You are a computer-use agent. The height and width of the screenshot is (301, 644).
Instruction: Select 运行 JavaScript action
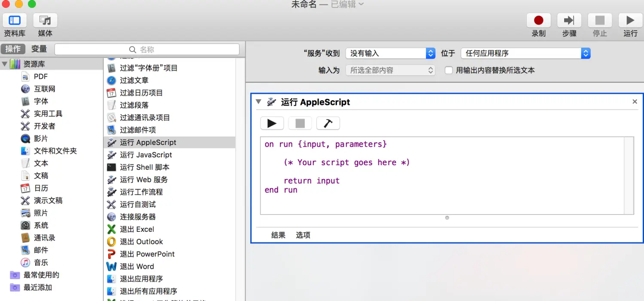tap(170, 155)
